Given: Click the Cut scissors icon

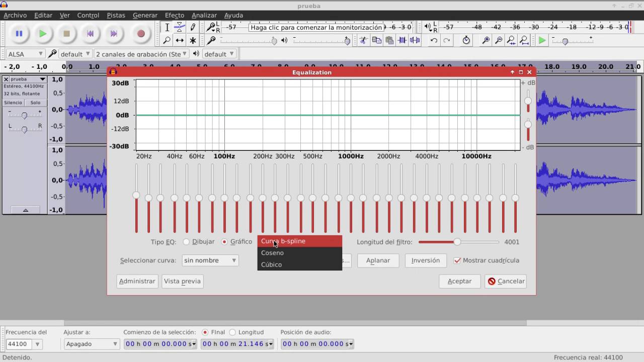Looking at the screenshot, I should pos(363,40).
